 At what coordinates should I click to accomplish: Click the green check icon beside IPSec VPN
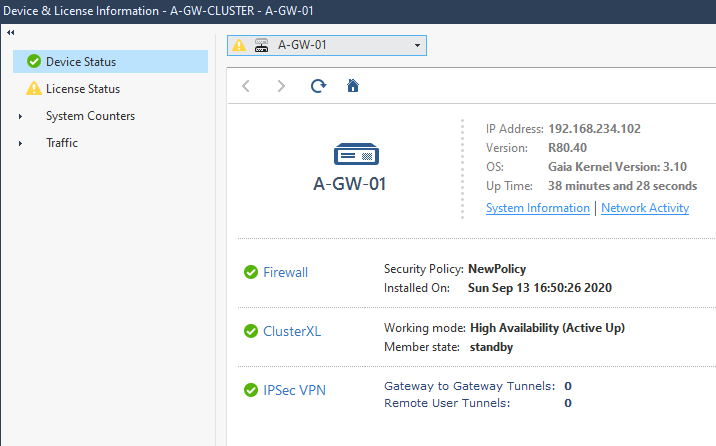coord(250,390)
